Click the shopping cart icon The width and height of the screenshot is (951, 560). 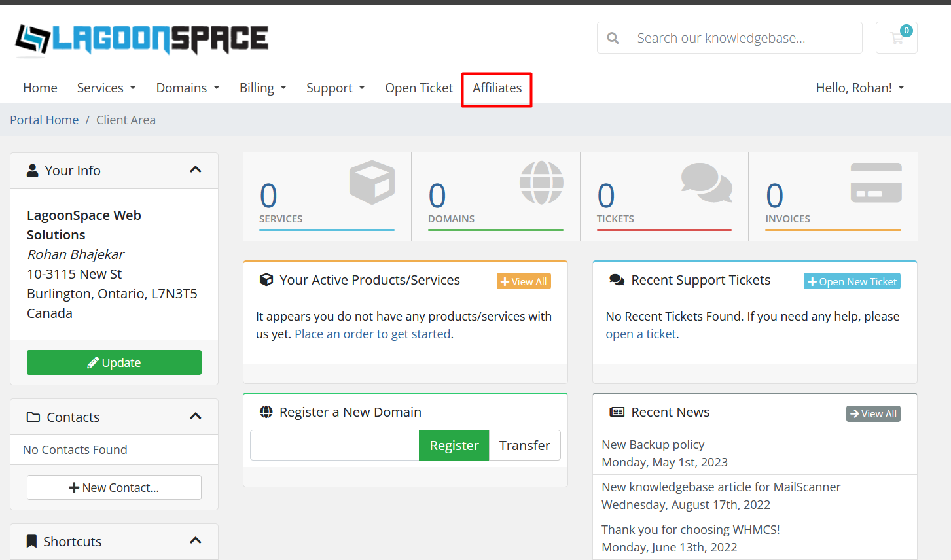pyautogui.click(x=896, y=38)
